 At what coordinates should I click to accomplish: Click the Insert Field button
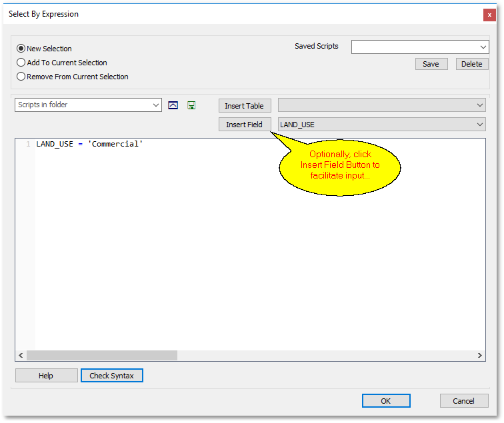pyautogui.click(x=245, y=125)
